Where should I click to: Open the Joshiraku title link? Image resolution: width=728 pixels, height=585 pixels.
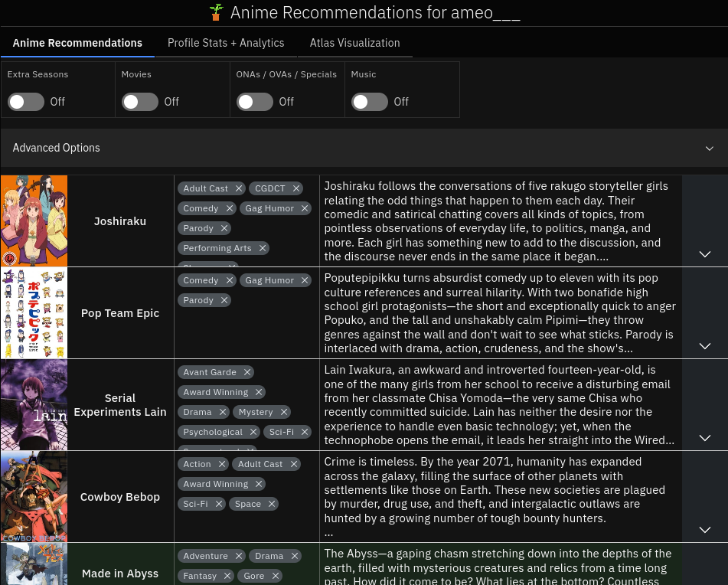click(120, 221)
